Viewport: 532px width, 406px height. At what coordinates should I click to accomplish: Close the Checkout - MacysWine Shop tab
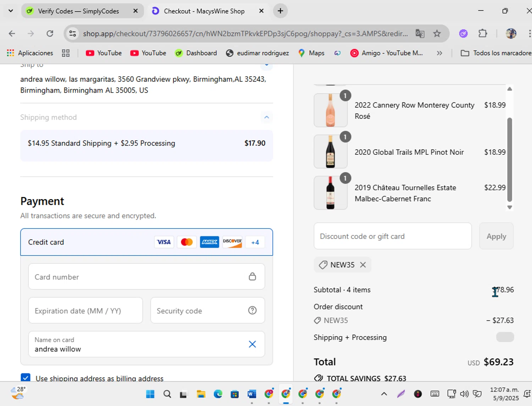coord(261,11)
